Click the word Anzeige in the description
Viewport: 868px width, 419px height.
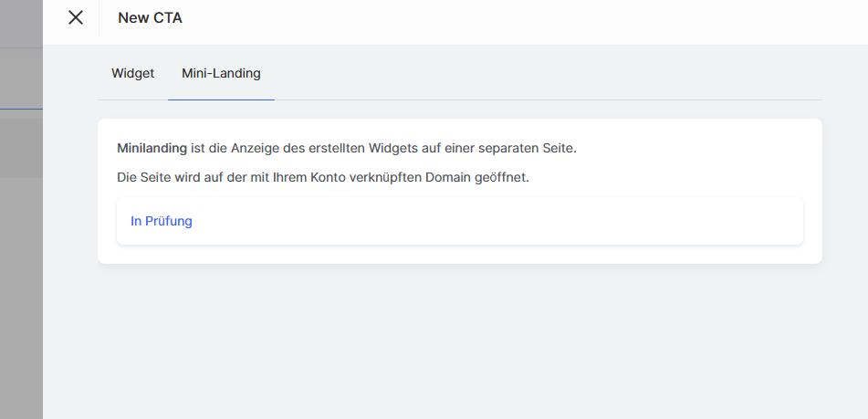pos(242,147)
